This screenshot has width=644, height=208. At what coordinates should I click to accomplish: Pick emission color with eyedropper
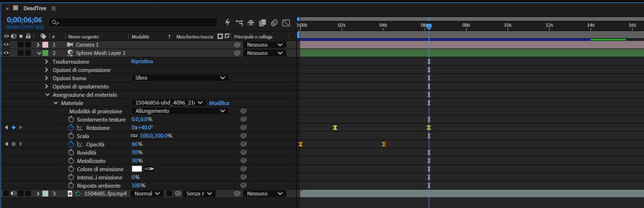(149, 169)
